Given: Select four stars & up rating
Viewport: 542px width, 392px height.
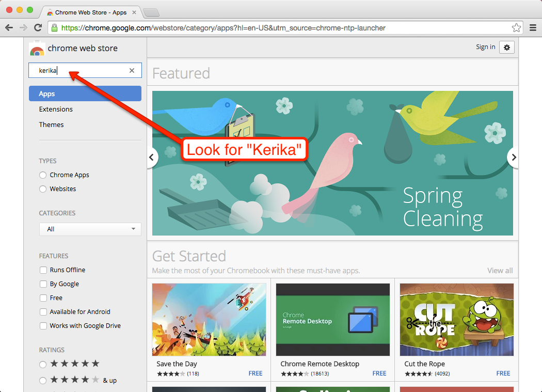Looking at the screenshot, I should (42, 381).
